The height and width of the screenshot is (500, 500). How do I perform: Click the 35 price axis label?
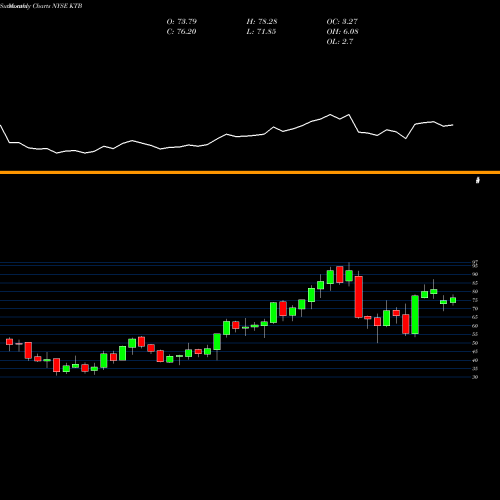pyautogui.click(x=475, y=369)
